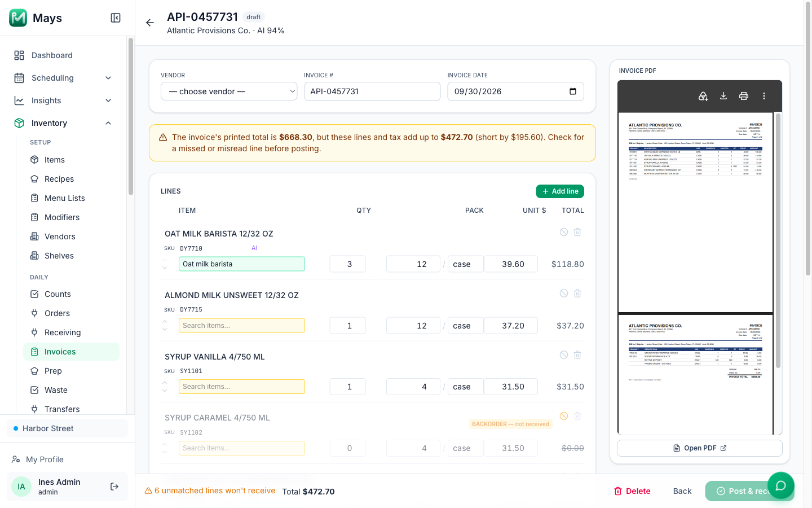Expand the Insights menu chevron

108,100
